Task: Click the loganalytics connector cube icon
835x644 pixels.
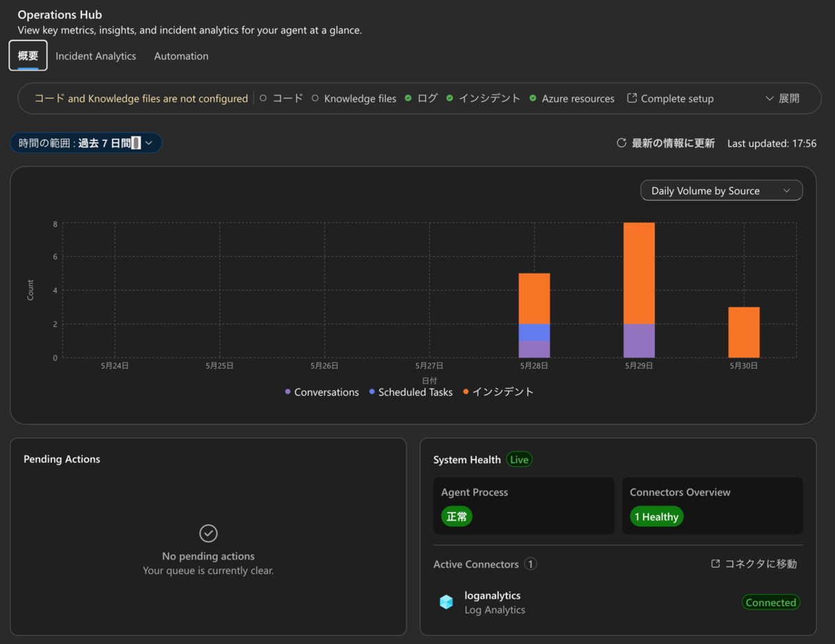Action: (x=447, y=602)
